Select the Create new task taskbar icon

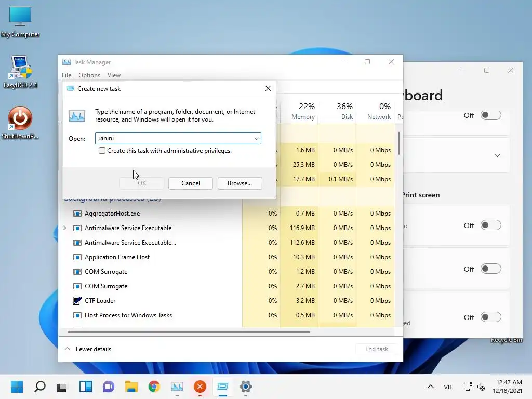(223, 387)
